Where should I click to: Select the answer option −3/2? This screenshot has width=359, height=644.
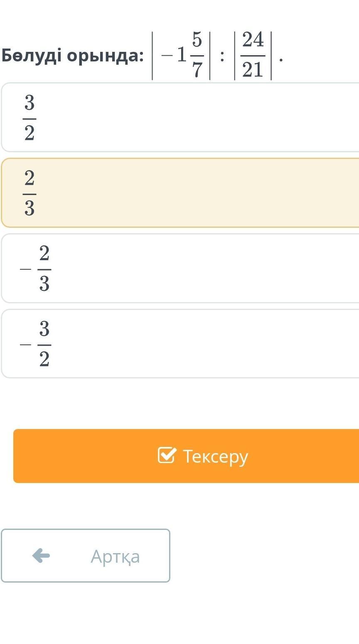click(x=180, y=344)
